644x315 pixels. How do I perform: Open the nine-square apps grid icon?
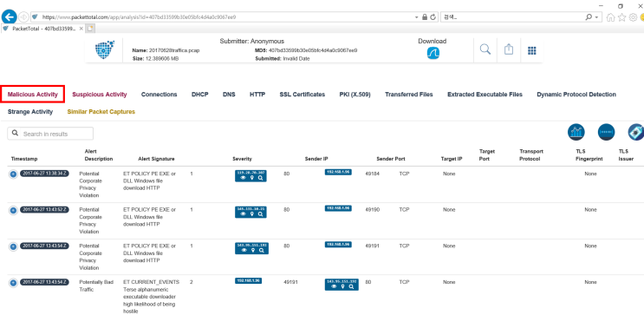[x=532, y=50]
